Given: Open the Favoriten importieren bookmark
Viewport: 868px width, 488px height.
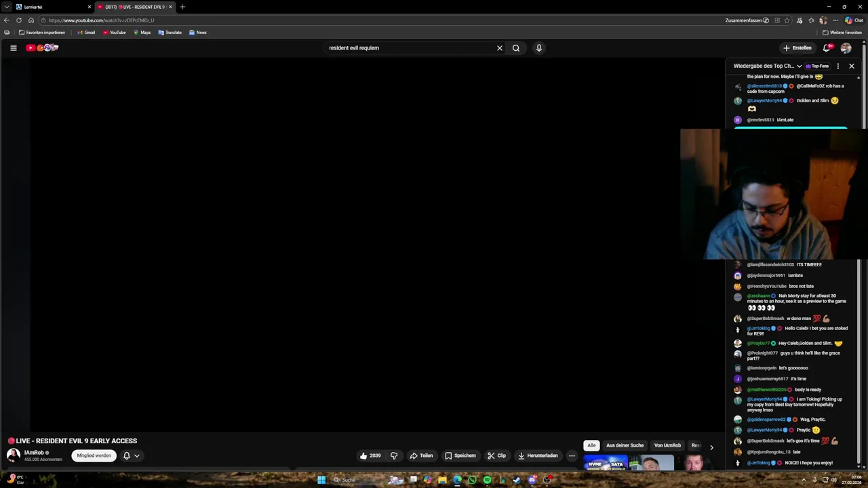Looking at the screenshot, I should (42, 33).
